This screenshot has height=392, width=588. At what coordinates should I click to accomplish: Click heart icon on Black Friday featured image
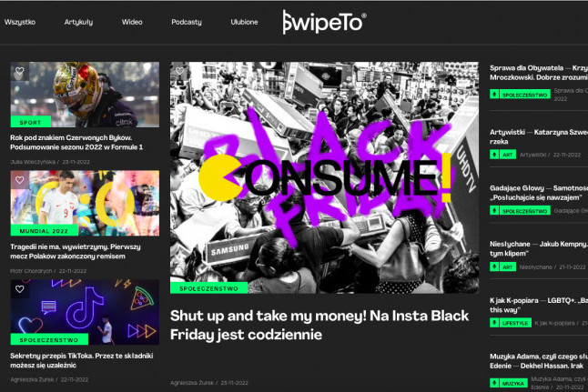[179, 71]
